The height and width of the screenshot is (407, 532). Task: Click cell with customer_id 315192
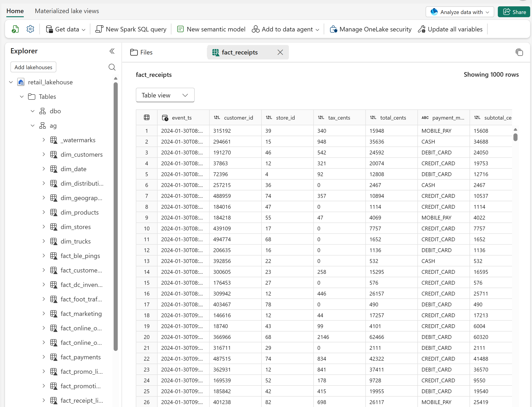tap(235, 131)
